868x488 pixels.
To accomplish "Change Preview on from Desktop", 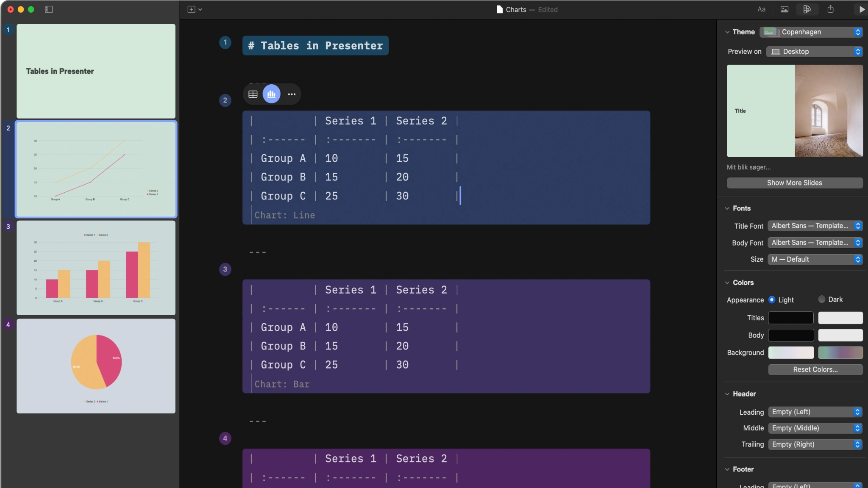I will [815, 51].
